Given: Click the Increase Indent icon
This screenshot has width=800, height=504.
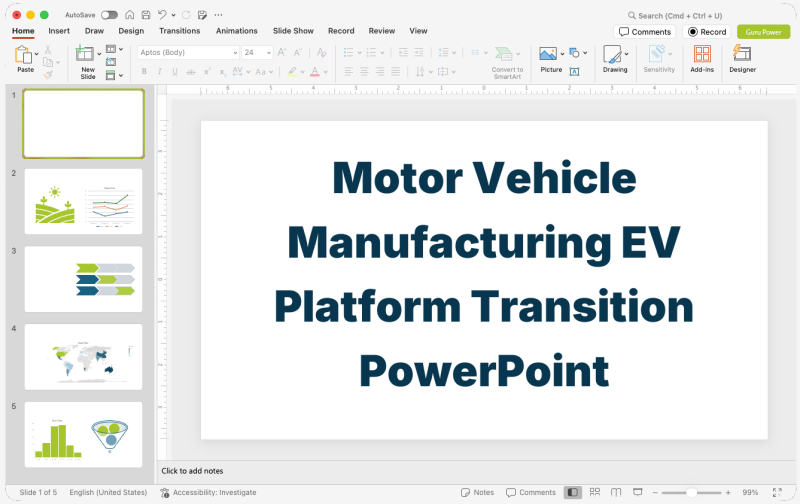Looking at the screenshot, I should point(419,53).
